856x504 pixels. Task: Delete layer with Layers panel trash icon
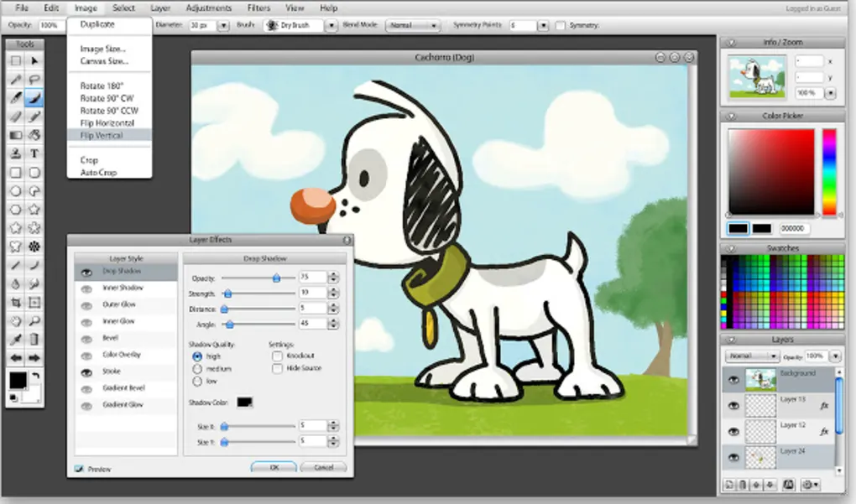[x=743, y=485]
